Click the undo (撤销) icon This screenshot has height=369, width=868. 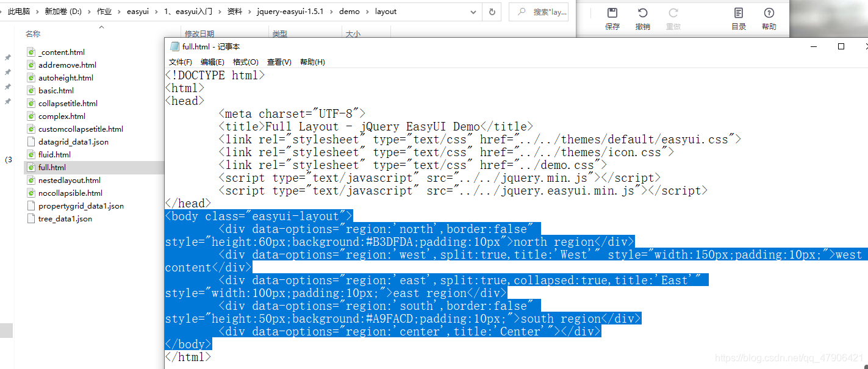pos(642,13)
